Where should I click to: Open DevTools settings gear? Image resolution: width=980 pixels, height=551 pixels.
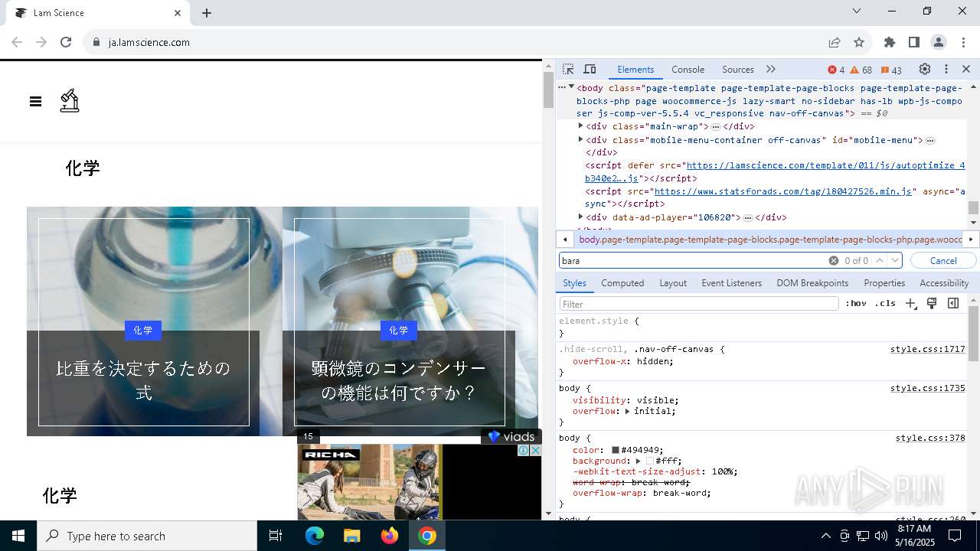(x=925, y=69)
